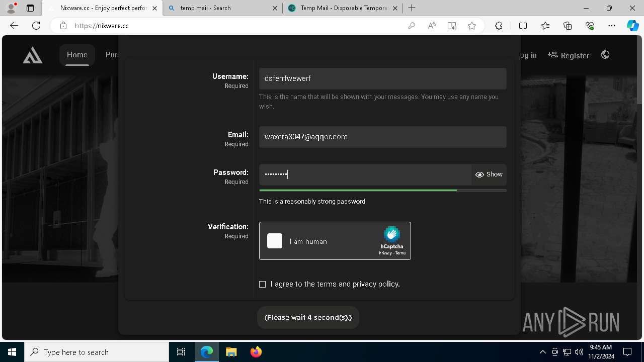Go back with the browser back arrow

coord(14,26)
